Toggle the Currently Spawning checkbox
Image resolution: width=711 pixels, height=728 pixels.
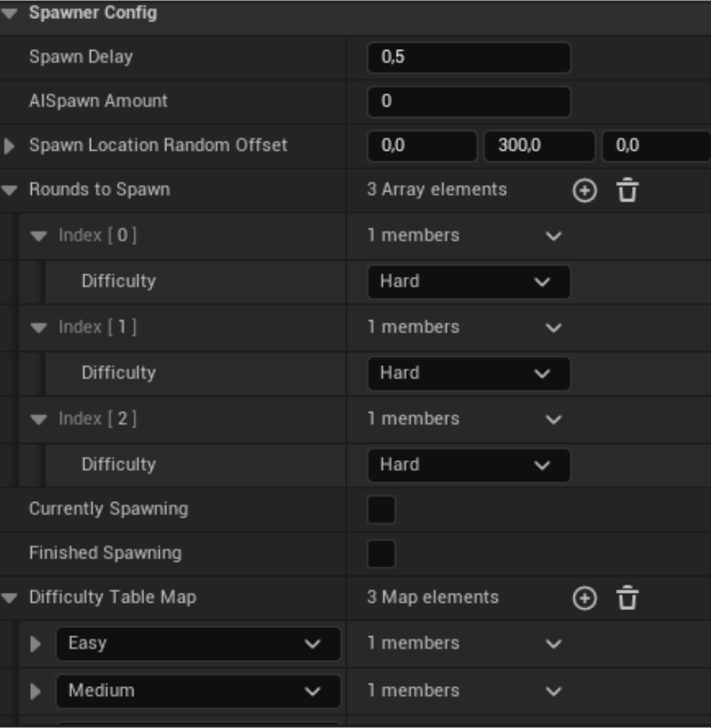tap(381, 510)
